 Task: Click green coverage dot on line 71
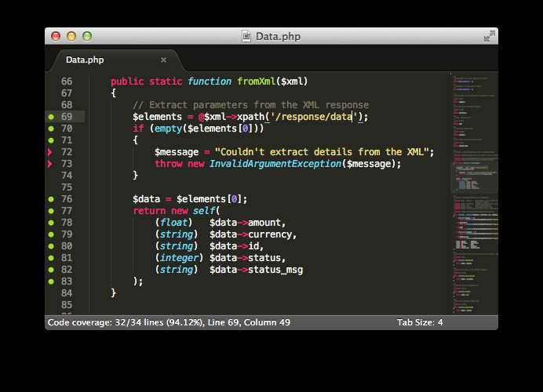[51, 140]
